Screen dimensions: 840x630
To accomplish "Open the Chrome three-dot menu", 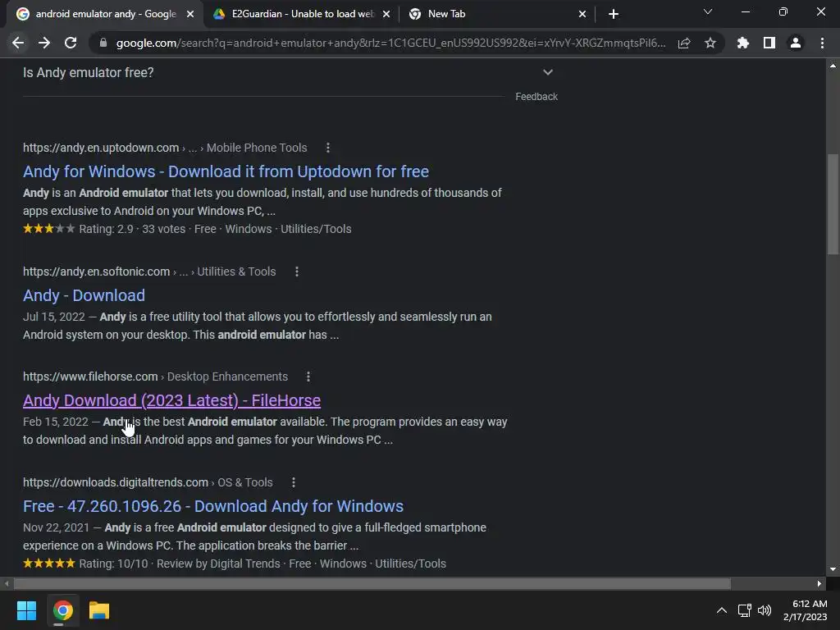I will pos(822,43).
